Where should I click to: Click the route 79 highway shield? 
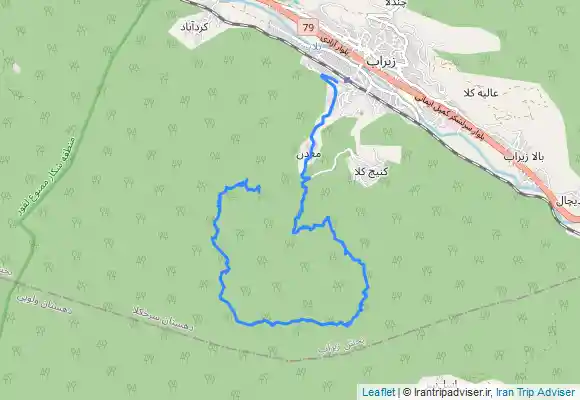pos(308,27)
